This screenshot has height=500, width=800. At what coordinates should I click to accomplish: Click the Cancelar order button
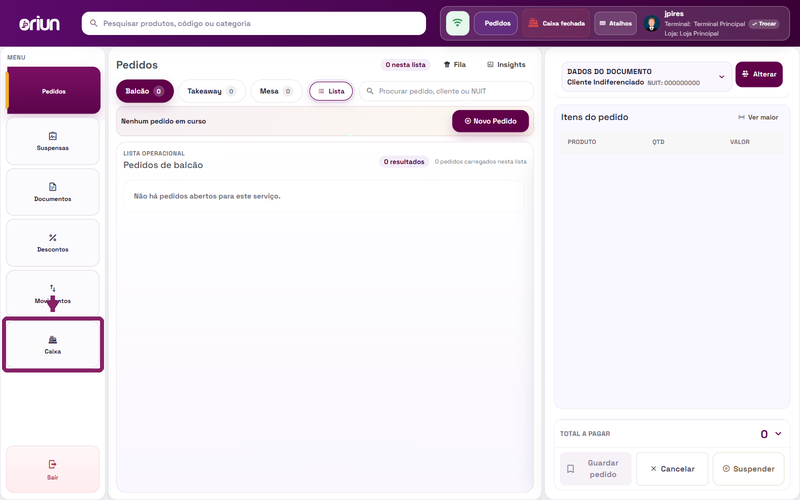point(672,469)
